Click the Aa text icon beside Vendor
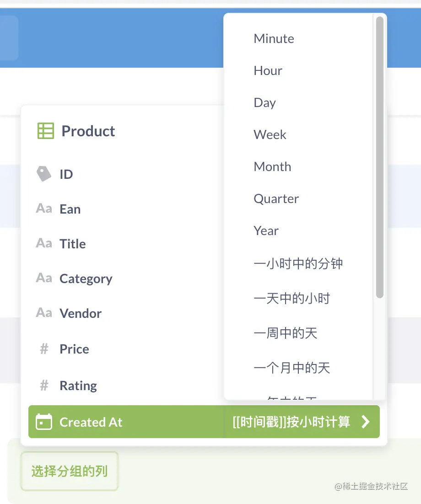This screenshot has width=421, height=504. (44, 313)
